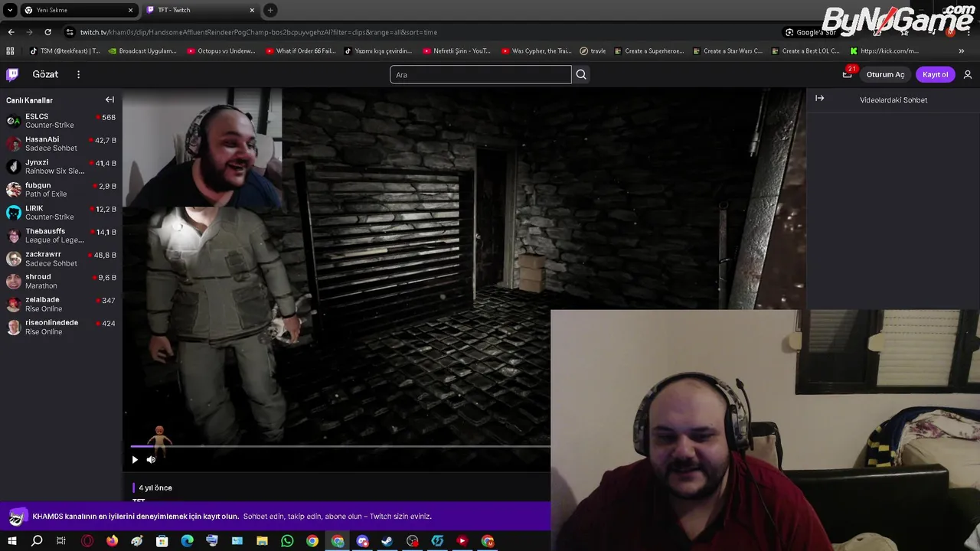Open the Windows Start menu

(x=11, y=541)
